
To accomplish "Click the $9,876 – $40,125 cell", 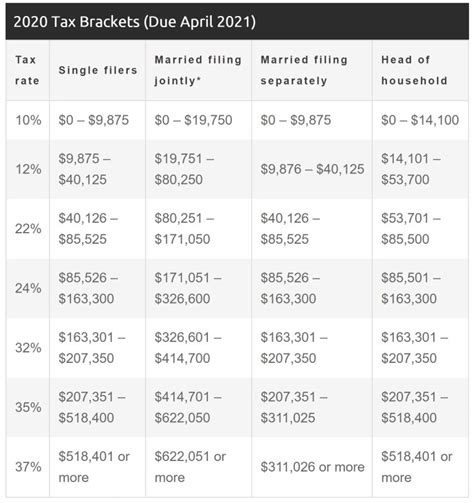I will [x=312, y=169].
